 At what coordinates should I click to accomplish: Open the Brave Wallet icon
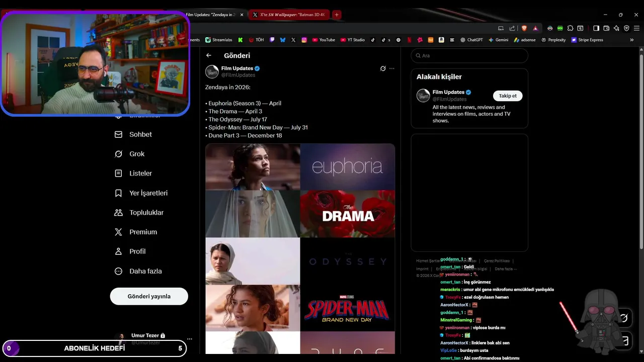(606, 28)
